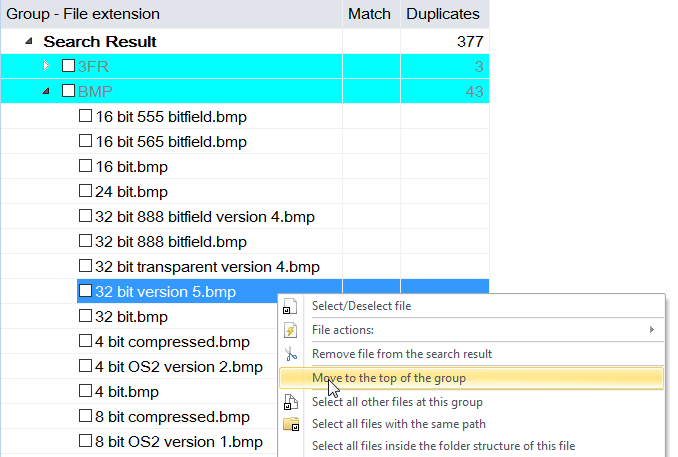Tick the checkbox for 3FR group
Viewport: 678px width, 457px height.
click(x=68, y=67)
